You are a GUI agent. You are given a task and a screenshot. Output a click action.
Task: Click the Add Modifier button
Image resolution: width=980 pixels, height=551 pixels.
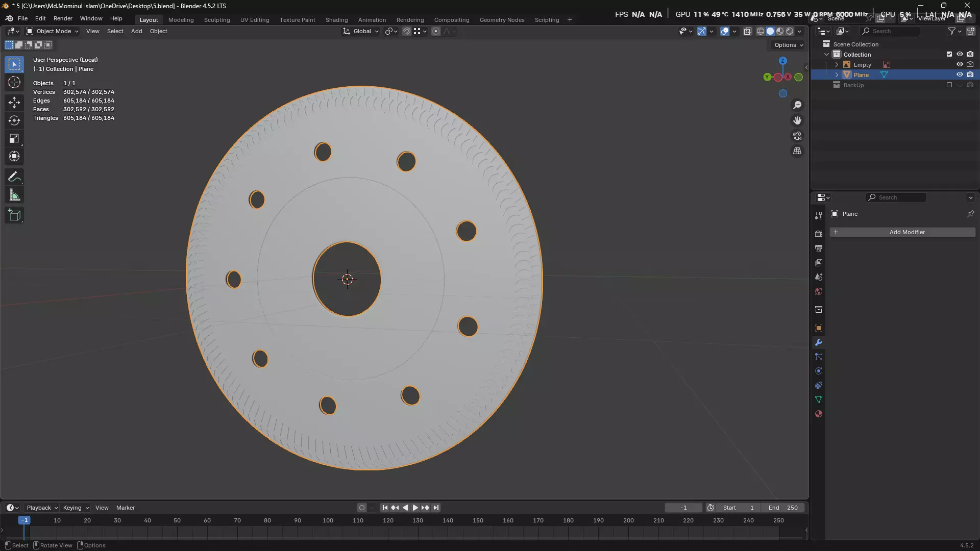click(902, 232)
